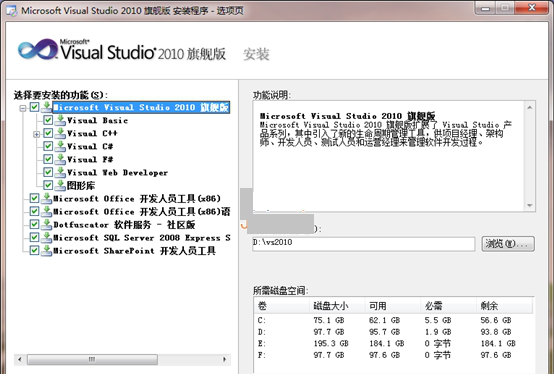
Task: Collapse the Visual Studio 2010 旗舰版 tree node
Action: (x=23, y=108)
